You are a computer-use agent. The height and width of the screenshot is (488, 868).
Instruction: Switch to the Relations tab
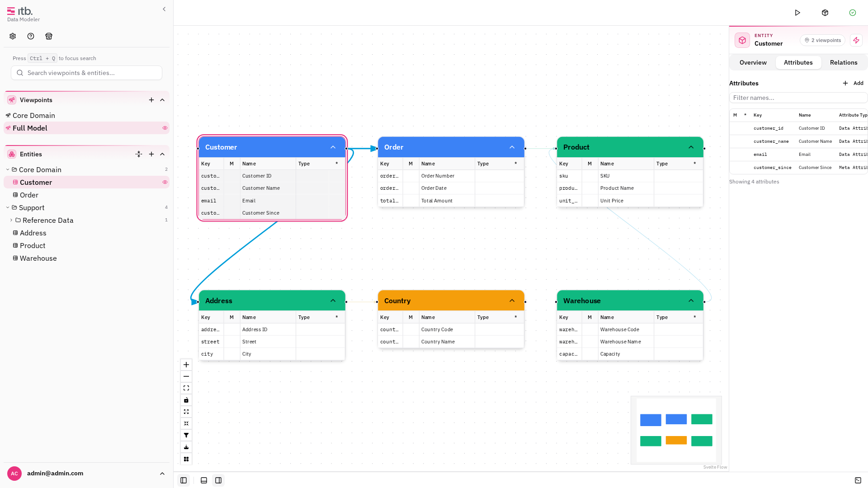pyautogui.click(x=844, y=62)
